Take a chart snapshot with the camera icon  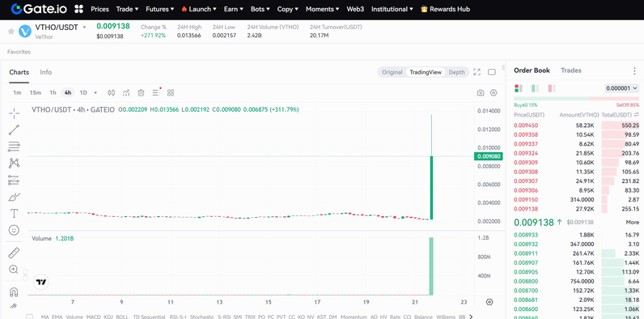click(481, 93)
